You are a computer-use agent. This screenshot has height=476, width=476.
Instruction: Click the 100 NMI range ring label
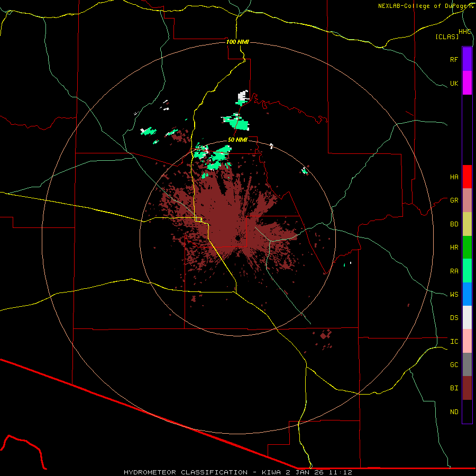coord(237,42)
